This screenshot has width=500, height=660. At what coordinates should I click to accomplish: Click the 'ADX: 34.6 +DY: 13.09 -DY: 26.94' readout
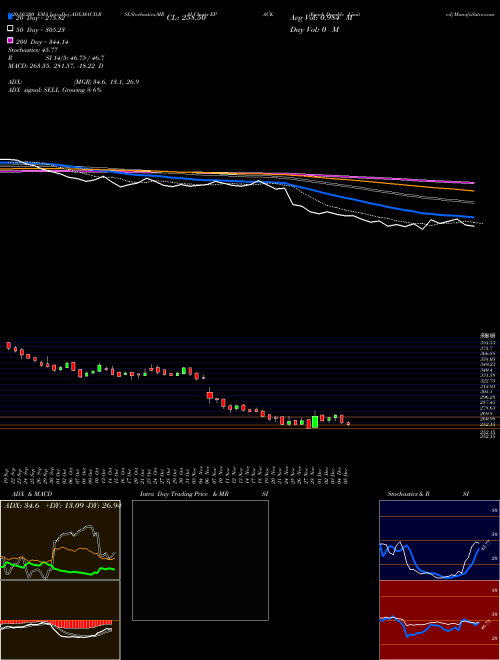tap(62, 506)
